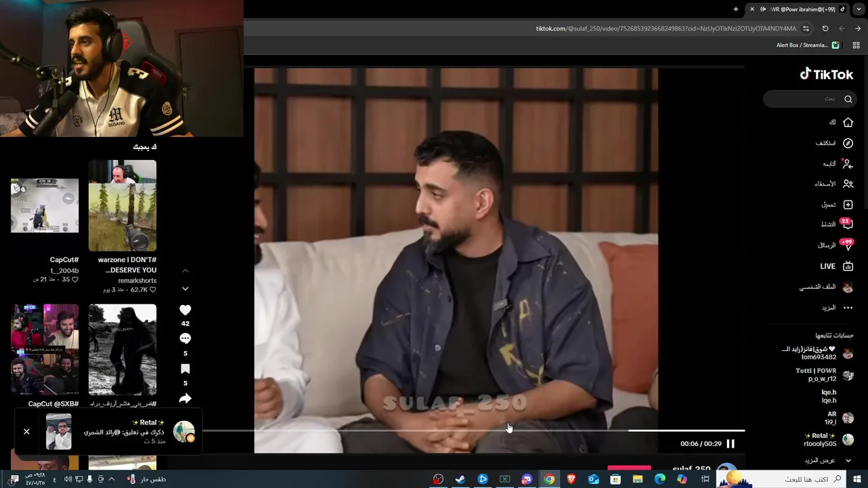Open Chrome tab search dropdown
Image resolution: width=868 pixels, height=488 pixels.
point(858,9)
